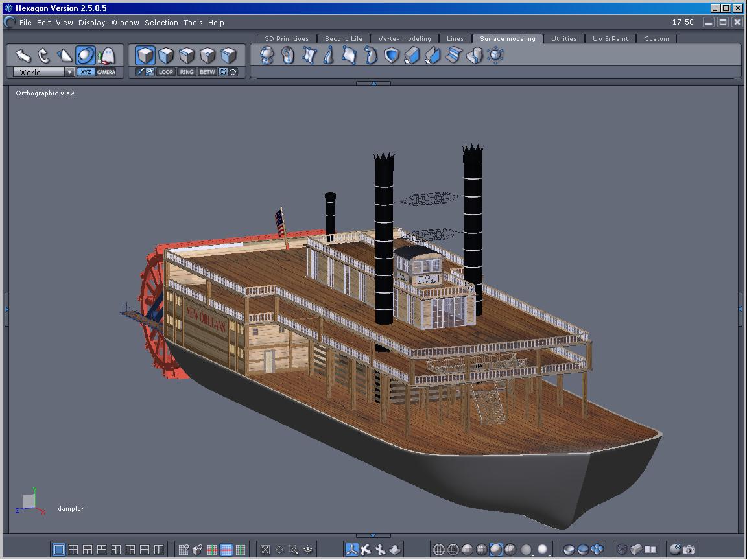The width and height of the screenshot is (747, 560).
Task: Switch to single viewport layout
Action: [59, 550]
